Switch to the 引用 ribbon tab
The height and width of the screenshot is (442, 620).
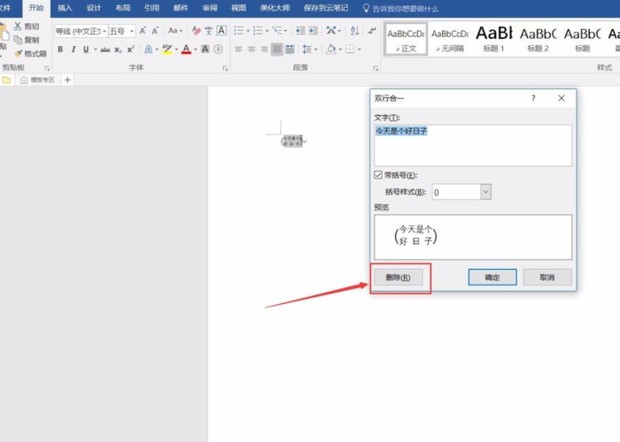click(x=152, y=8)
